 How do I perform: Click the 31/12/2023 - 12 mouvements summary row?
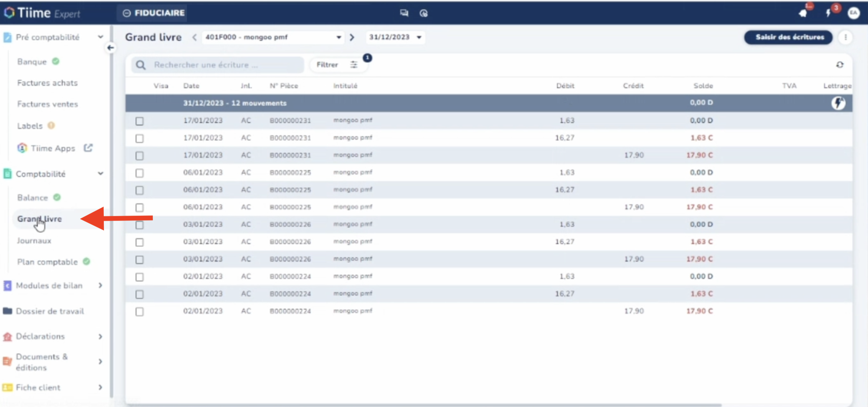click(488, 103)
